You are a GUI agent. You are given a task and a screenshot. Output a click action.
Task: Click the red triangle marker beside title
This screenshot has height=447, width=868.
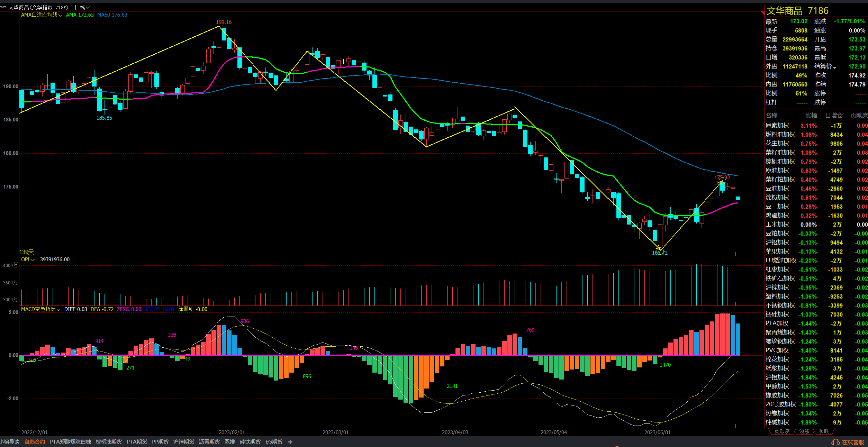pyautogui.click(x=762, y=13)
